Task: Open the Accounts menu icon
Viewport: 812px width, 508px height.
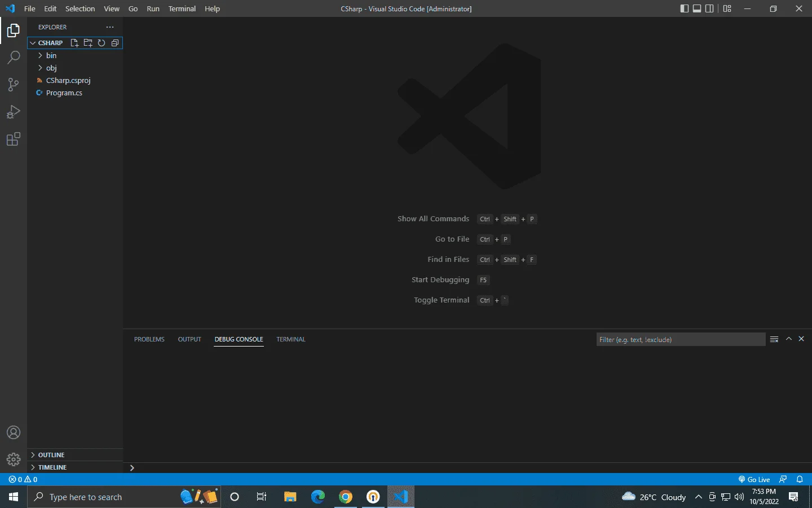Action: [x=14, y=433]
